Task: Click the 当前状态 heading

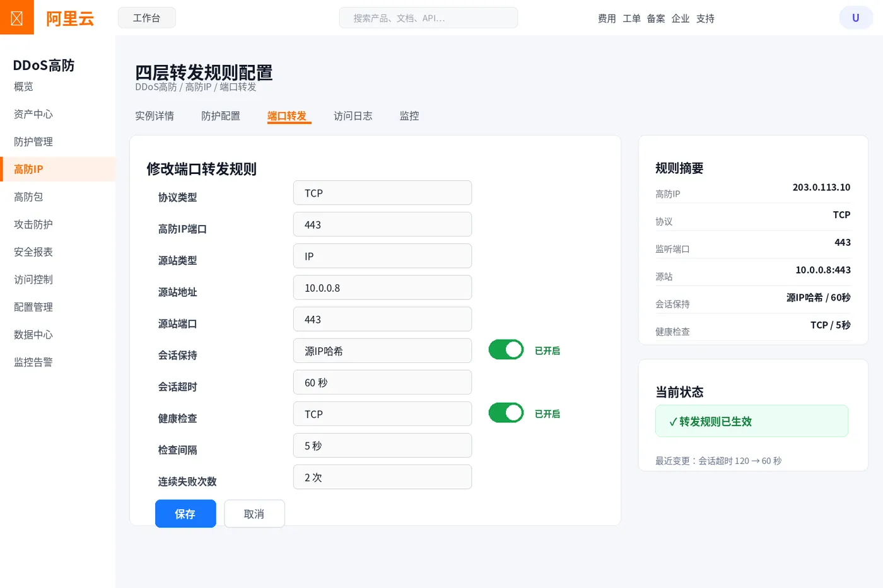Action: [x=679, y=392]
